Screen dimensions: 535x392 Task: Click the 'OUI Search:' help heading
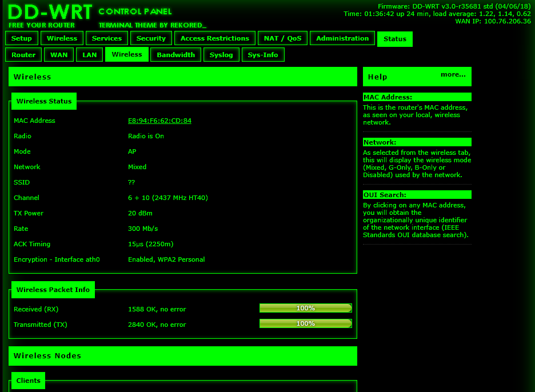(x=417, y=195)
